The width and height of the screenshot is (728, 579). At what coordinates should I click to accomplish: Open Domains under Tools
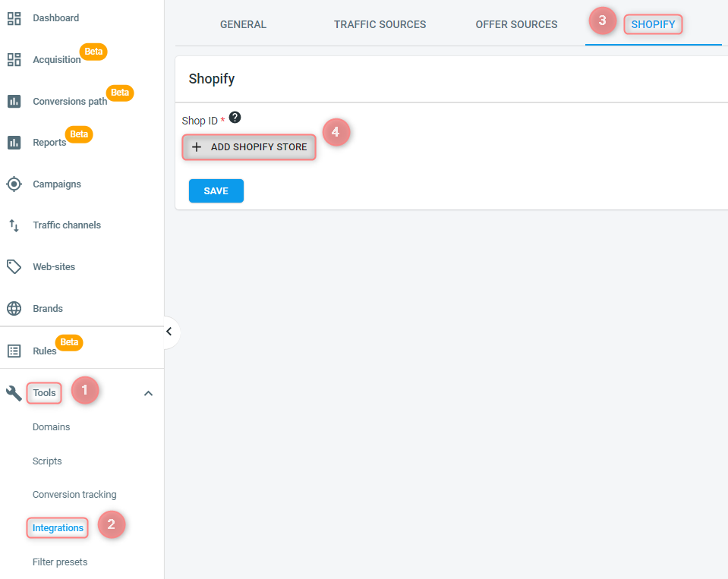(51, 426)
